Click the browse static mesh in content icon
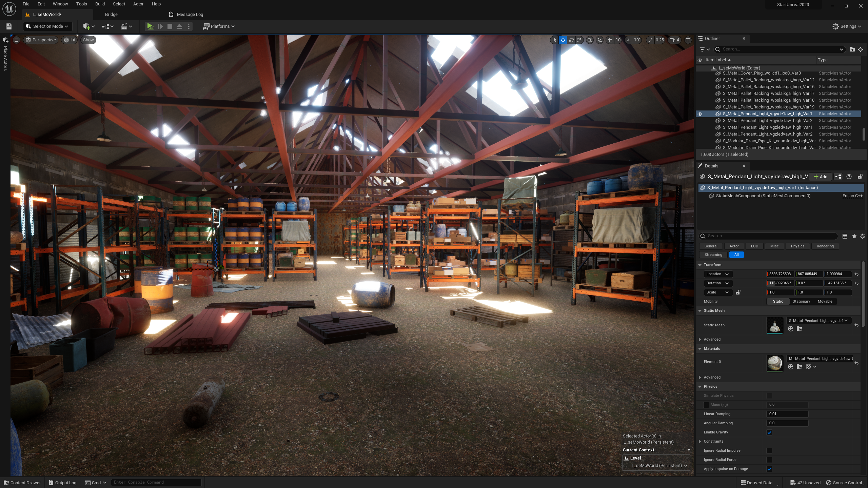 click(x=799, y=329)
